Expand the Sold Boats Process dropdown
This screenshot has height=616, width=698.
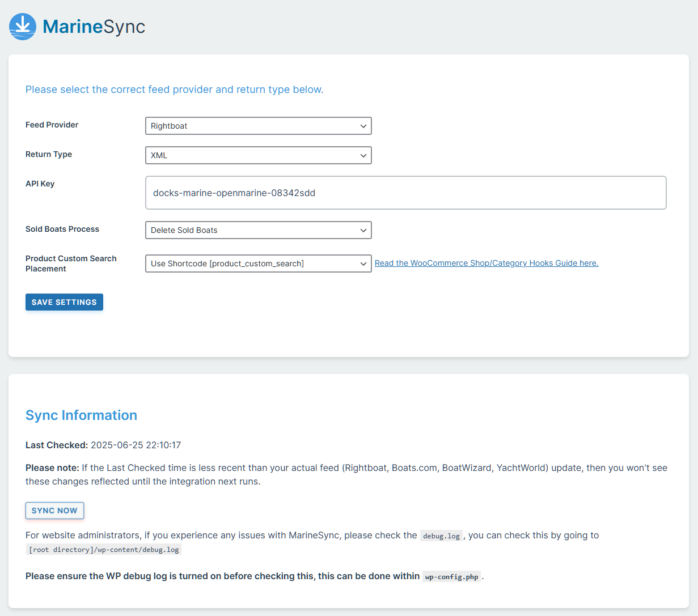[259, 230]
